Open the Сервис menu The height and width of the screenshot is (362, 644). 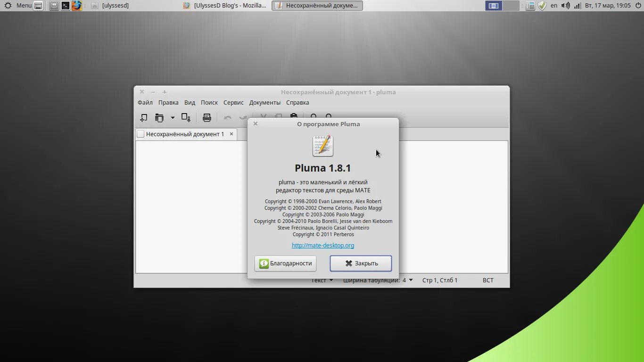233,102
